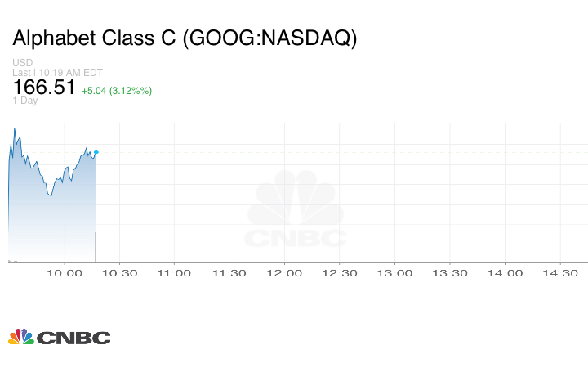Select the Alphabet Class C title

pyautogui.click(x=185, y=38)
